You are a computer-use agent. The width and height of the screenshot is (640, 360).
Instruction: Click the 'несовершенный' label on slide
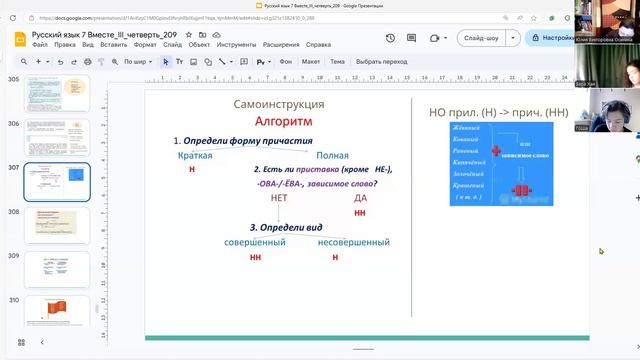[354, 242]
